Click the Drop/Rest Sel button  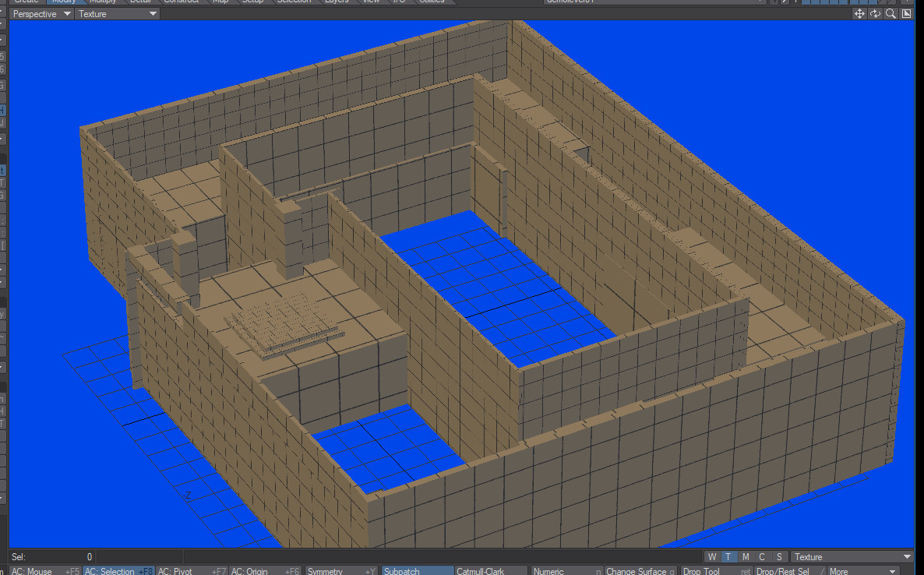click(789, 571)
